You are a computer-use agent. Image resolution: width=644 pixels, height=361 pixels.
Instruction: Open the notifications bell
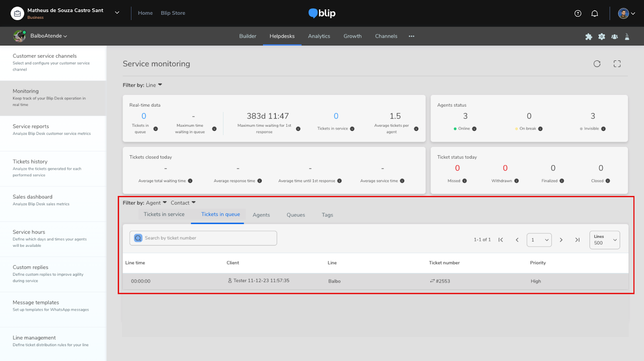594,13
